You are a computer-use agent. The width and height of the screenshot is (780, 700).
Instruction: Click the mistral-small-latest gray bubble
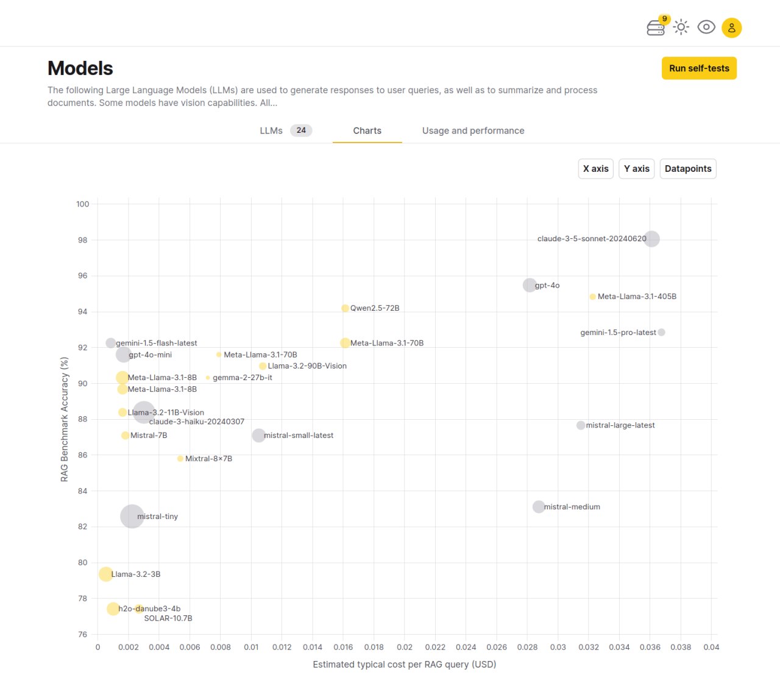(258, 436)
